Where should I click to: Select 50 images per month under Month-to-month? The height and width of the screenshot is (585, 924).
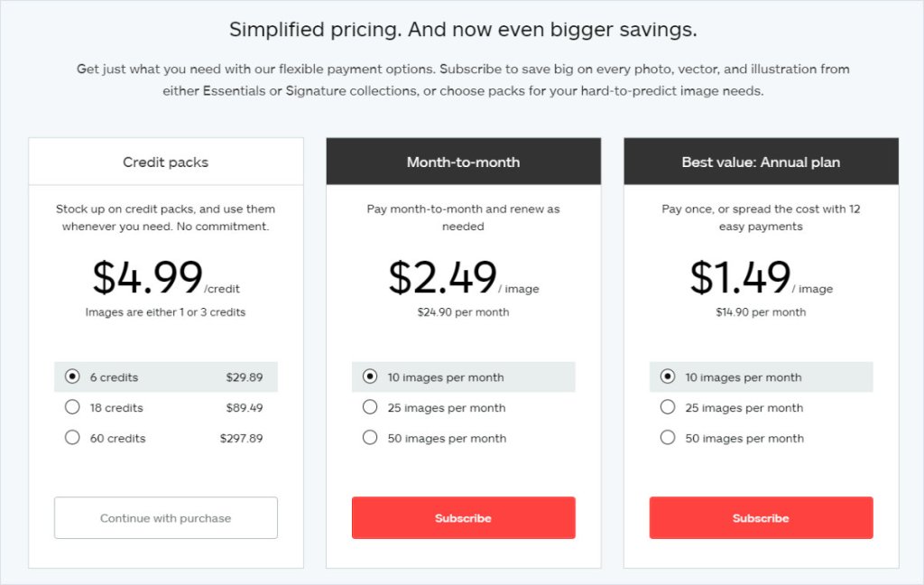coord(370,438)
